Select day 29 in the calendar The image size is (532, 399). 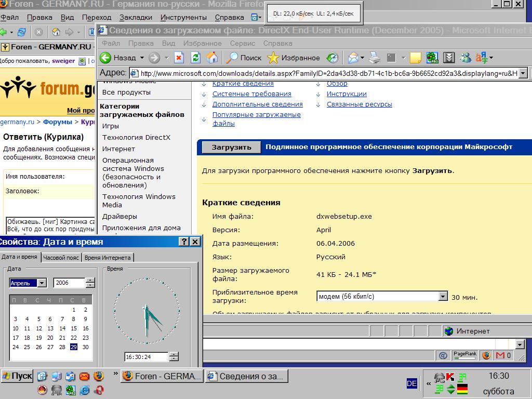tap(74, 347)
